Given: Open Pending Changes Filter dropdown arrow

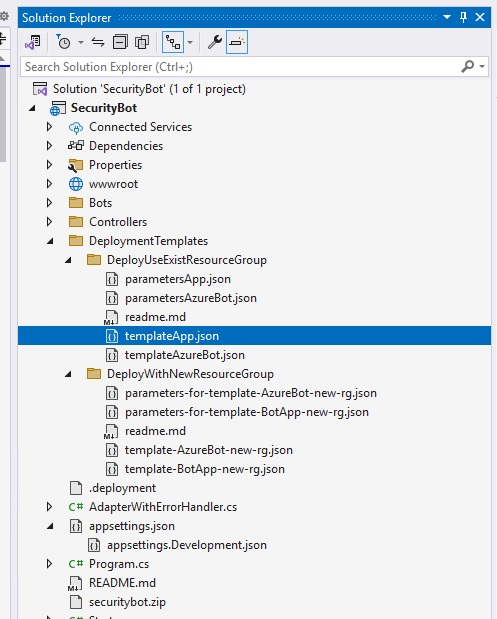Looking at the screenshot, I should (x=81, y=42).
